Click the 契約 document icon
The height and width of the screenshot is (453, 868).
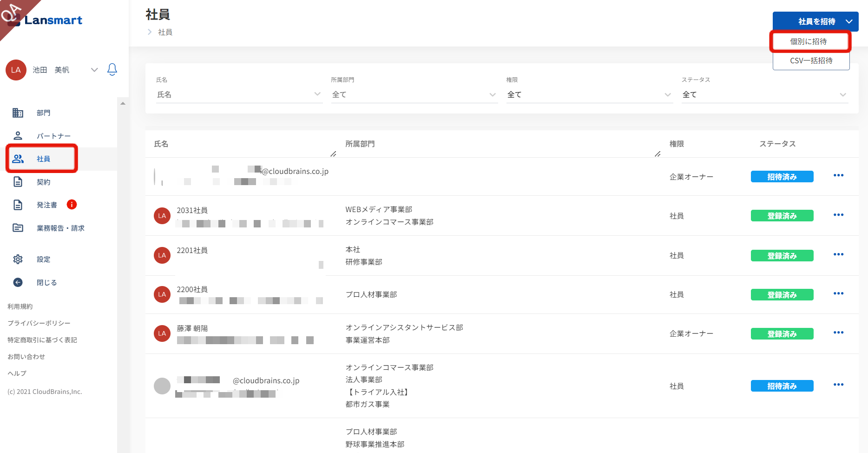(18, 182)
